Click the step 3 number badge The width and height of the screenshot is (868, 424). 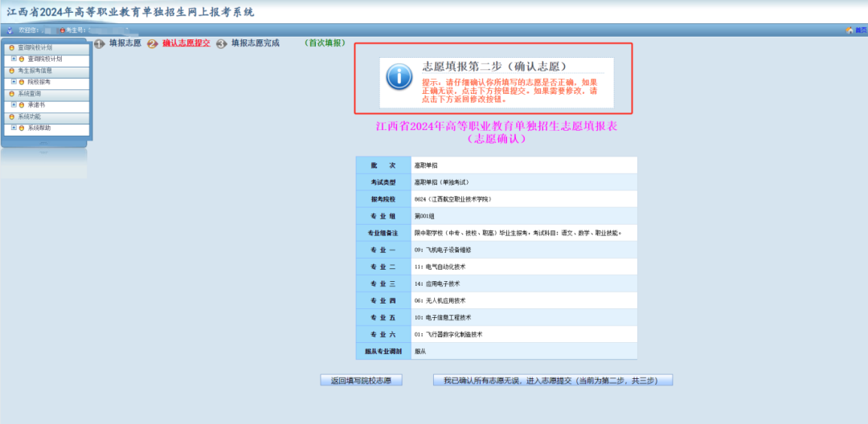tap(222, 44)
